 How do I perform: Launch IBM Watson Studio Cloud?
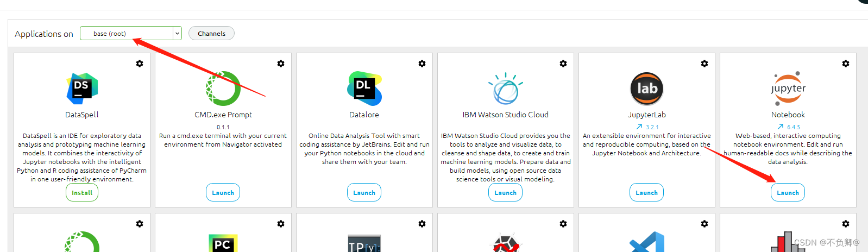[505, 192]
